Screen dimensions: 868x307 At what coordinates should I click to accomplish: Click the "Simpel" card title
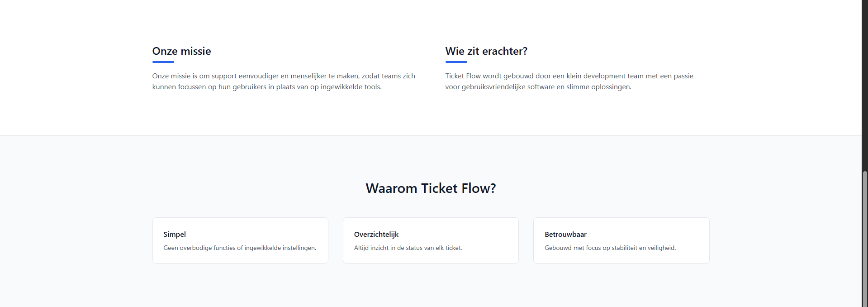click(x=175, y=235)
